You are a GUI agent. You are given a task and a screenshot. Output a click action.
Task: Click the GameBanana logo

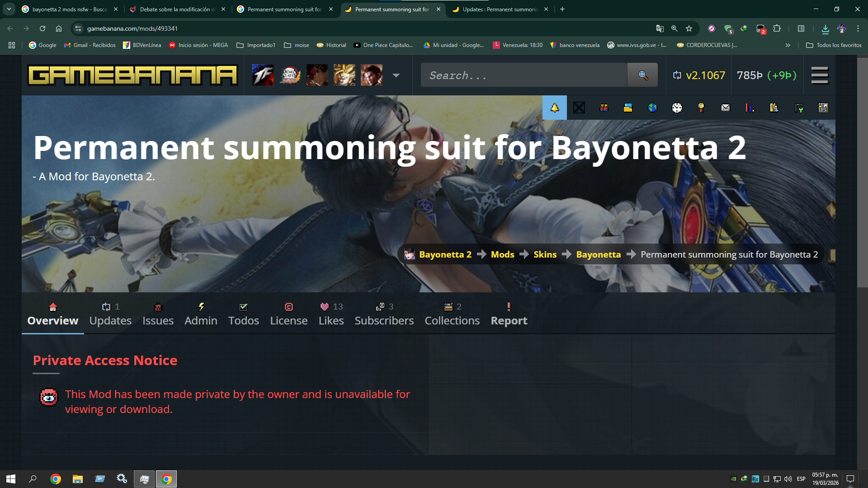click(132, 75)
